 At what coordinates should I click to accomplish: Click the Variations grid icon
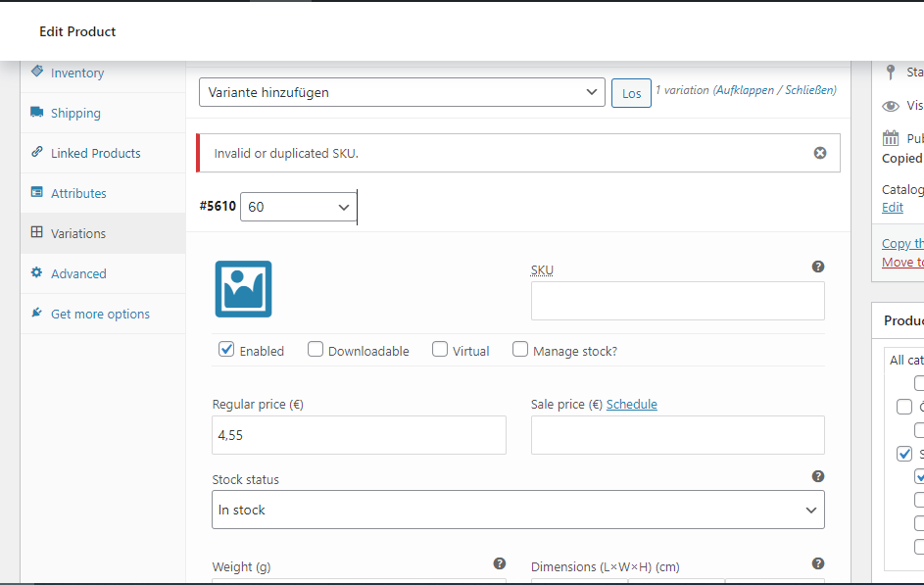(x=36, y=233)
